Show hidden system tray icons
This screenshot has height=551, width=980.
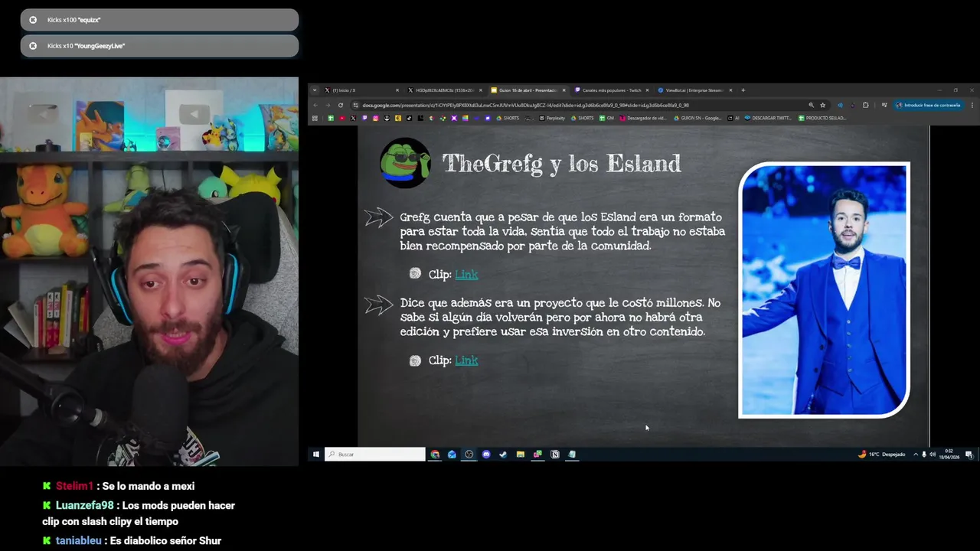[916, 455]
